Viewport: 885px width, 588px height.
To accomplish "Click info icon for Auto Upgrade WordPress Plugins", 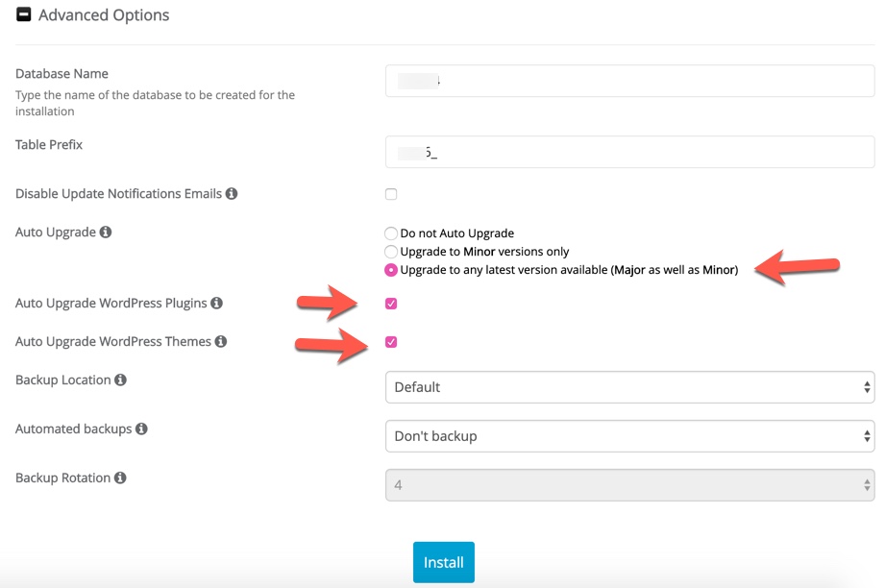I will pyautogui.click(x=217, y=303).
